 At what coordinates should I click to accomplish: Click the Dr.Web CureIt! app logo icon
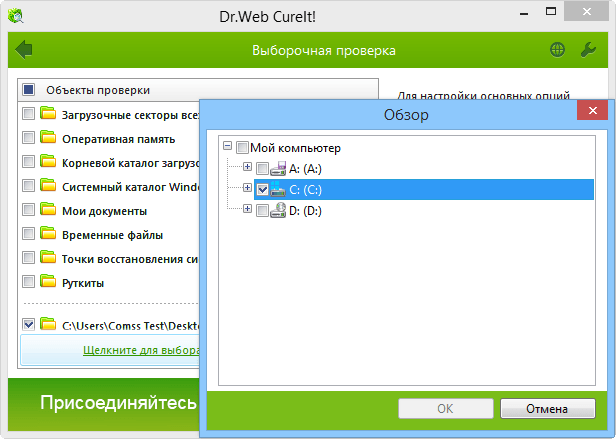pyautogui.click(x=16, y=16)
